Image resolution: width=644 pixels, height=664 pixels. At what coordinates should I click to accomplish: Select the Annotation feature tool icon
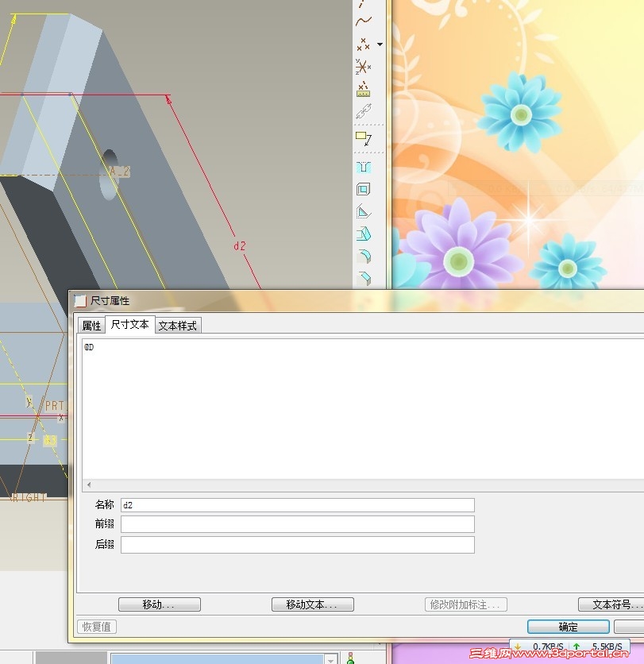pyautogui.click(x=364, y=138)
